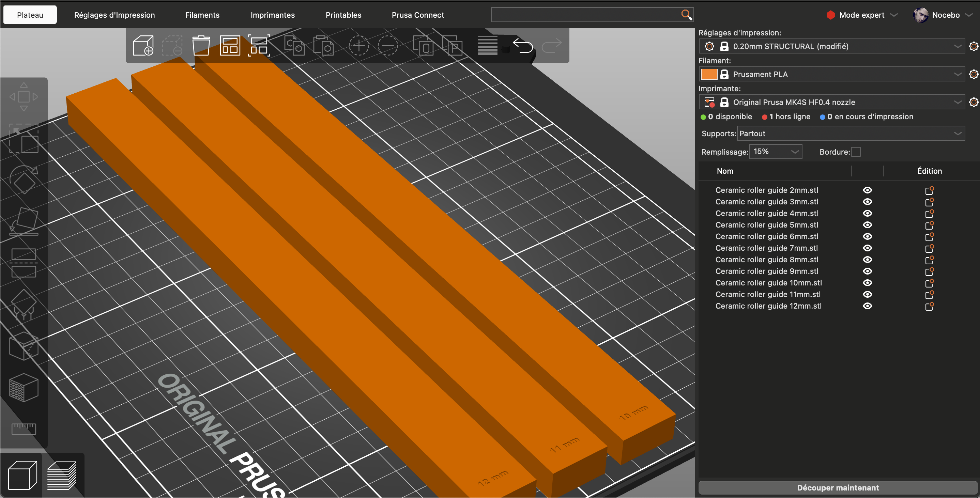Open the print settings 0.20mm STRUCTURAL dropdown
Screen dimensions: 980x498
click(x=832, y=46)
